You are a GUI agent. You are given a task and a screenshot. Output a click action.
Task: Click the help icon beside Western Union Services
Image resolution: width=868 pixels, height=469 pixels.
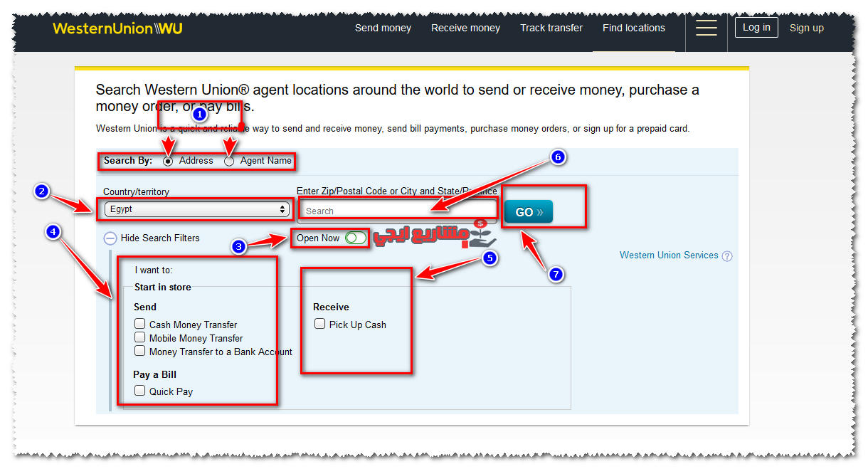727,256
